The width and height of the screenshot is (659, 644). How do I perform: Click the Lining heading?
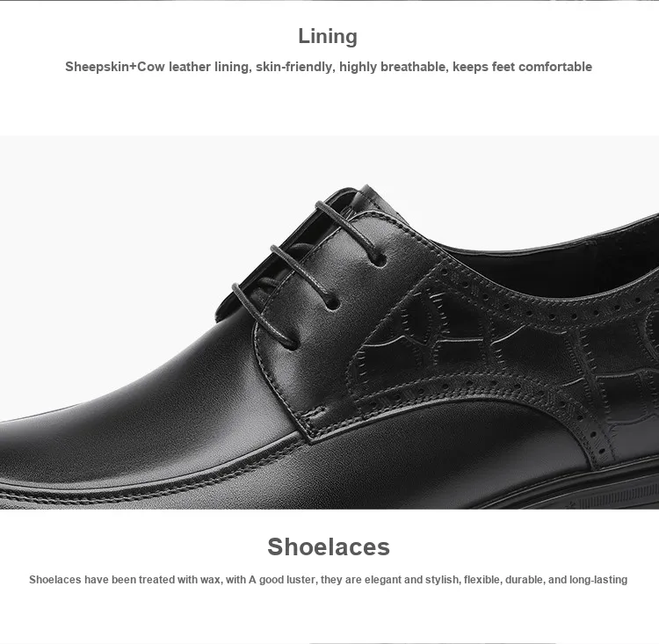pos(328,37)
